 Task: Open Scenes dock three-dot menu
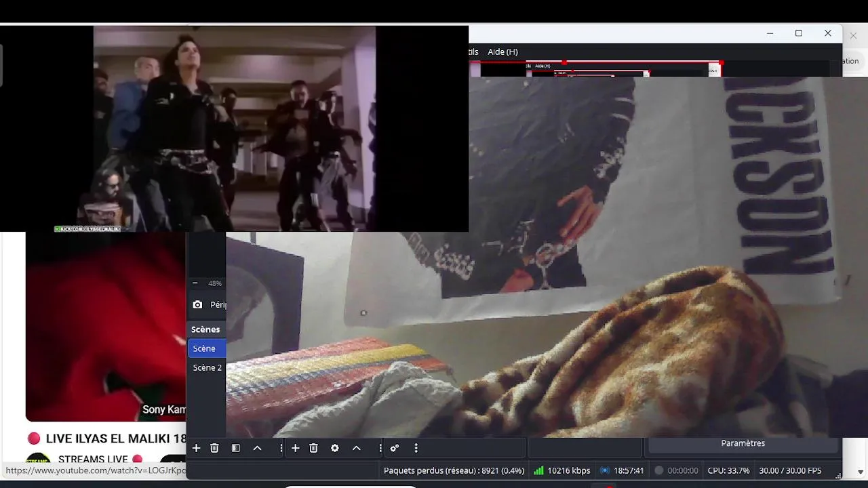coord(281,448)
